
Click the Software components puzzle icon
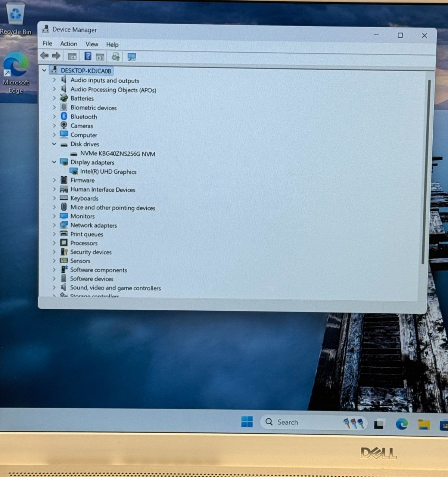pos(64,269)
